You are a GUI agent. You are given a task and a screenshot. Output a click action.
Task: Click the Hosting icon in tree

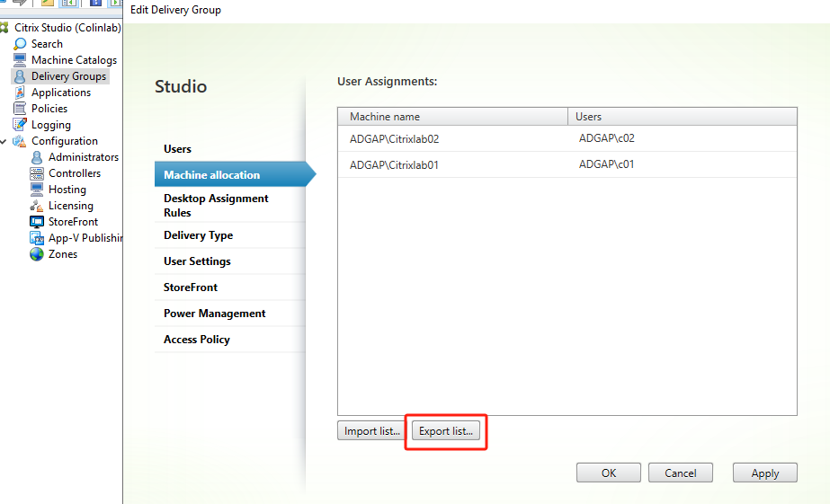click(x=37, y=190)
